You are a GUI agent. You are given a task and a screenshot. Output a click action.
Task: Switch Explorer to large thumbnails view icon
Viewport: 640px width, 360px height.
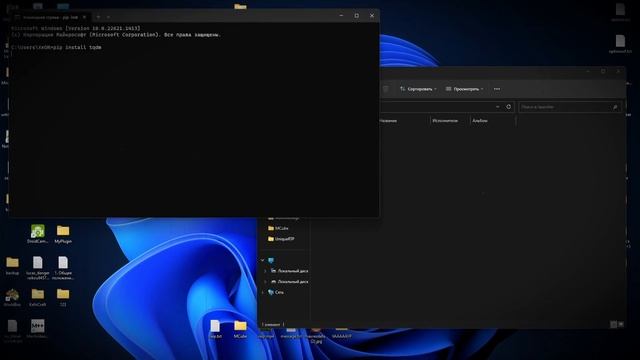[x=621, y=324]
